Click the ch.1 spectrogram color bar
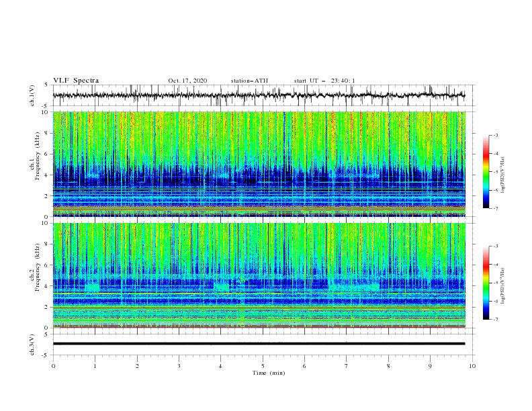The image size is (532, 411). [486, 172]
